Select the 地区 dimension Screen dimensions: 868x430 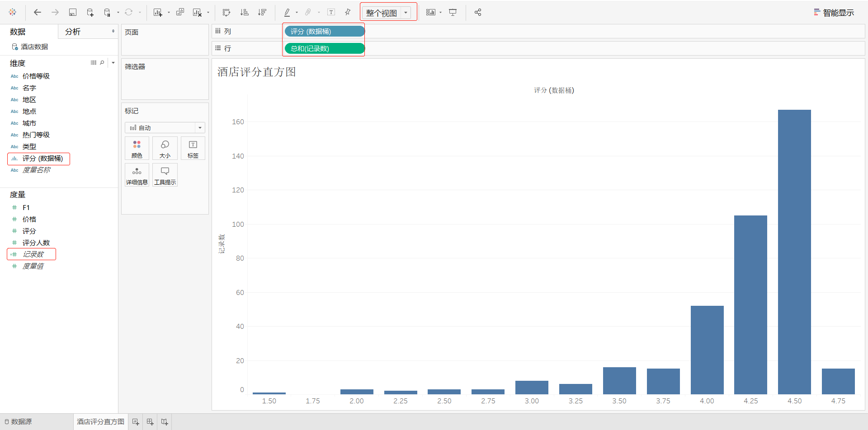(29, 99)
